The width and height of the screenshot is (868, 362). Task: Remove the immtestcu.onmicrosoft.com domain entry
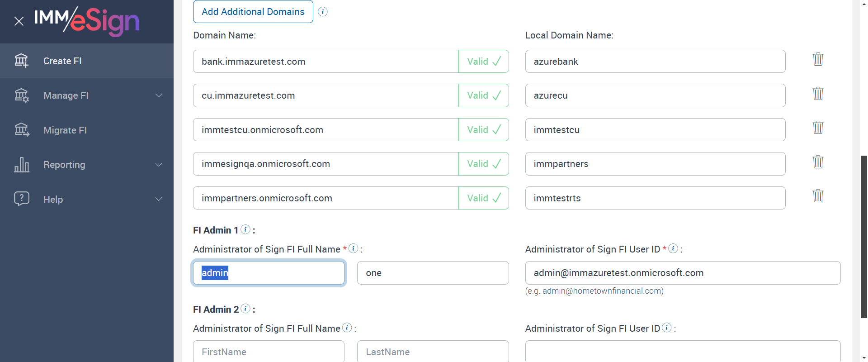(818, 128)
